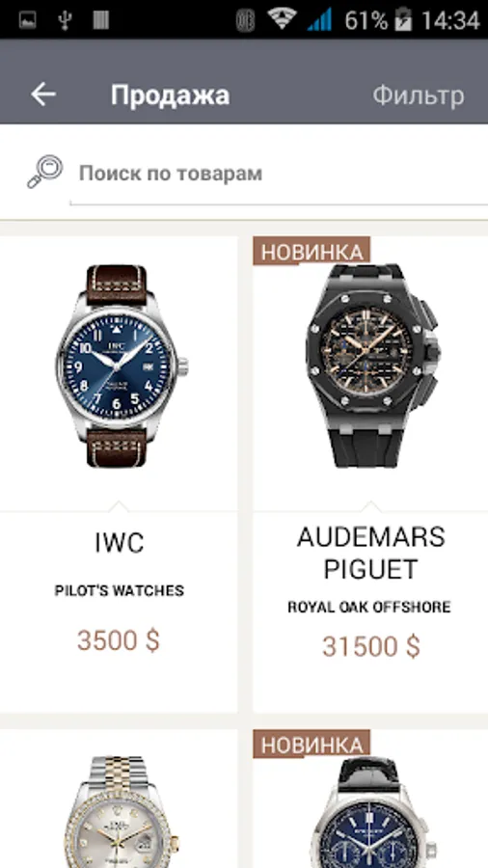Open the gold Rolex watch thumbnail
Viewport: 488px width, 868px height.
tap(119, 811)
